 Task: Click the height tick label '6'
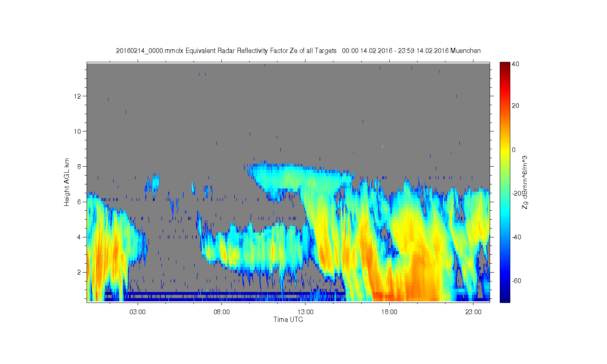click(x=80, y=202)
